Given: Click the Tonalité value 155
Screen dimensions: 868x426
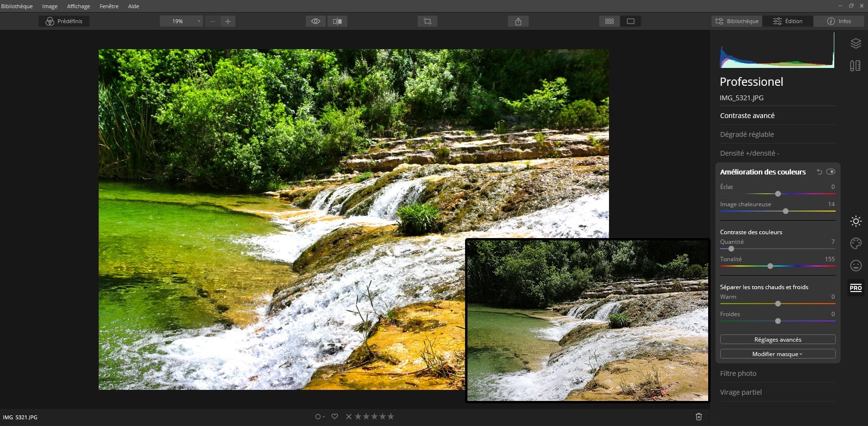Looking at the screenshot, I should 829,259.
